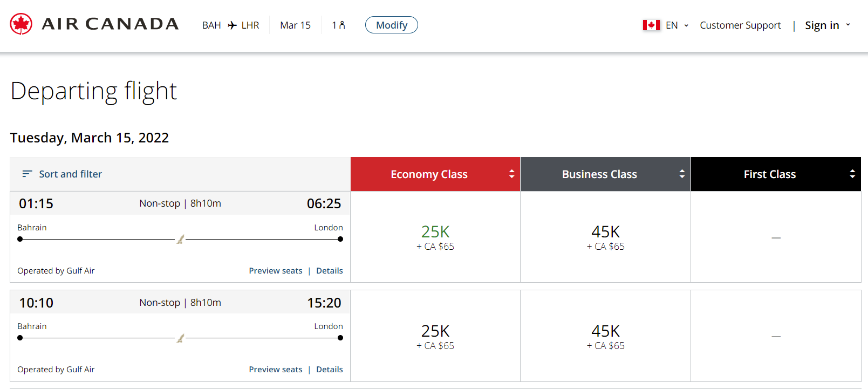This screenshot has height=389, width=868.
Task: Choose 45K Business fare for 10:10 flight
Action: pos(605,336)
